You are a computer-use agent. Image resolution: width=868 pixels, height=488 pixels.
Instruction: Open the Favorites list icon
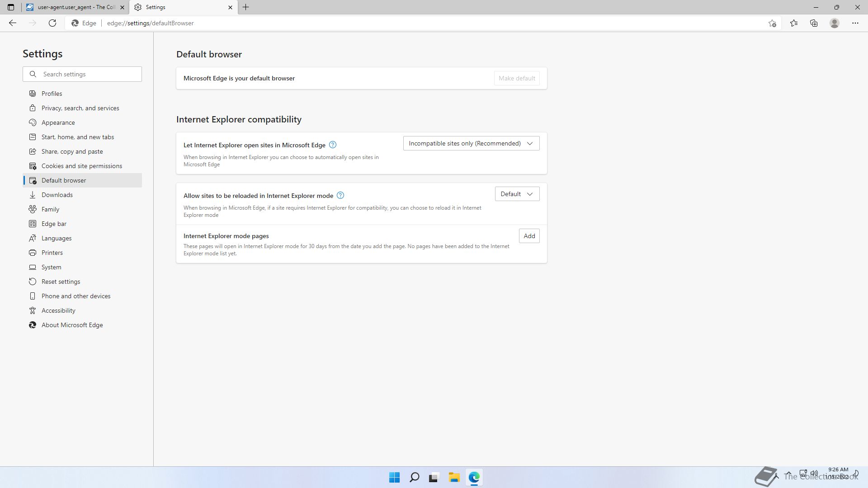(x=794, y=23)
